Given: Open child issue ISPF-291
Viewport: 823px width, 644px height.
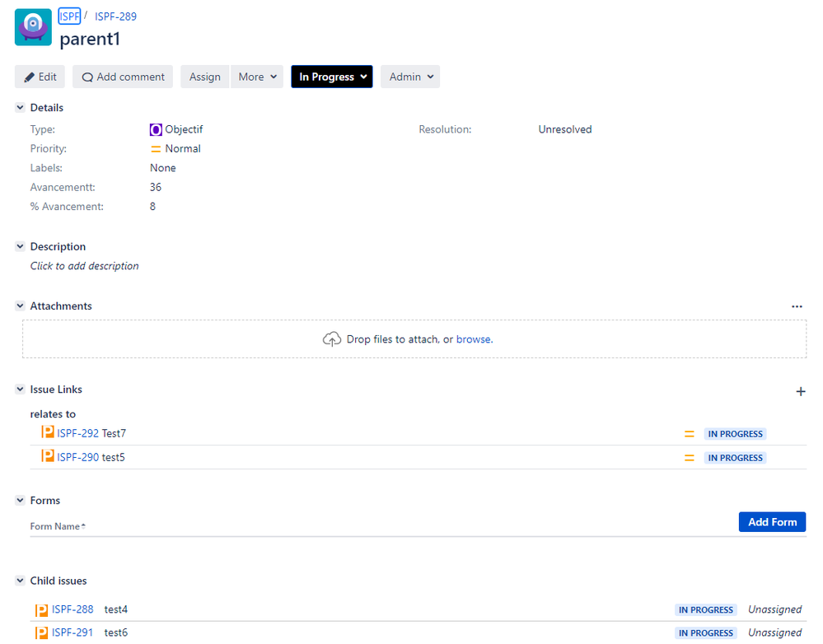Looking at the screenshot, I should 72,633.
